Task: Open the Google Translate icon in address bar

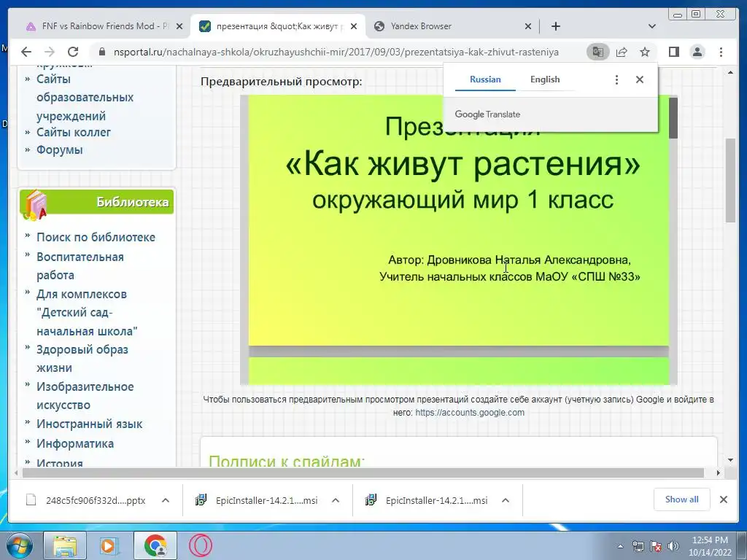Action: (598, 52)
